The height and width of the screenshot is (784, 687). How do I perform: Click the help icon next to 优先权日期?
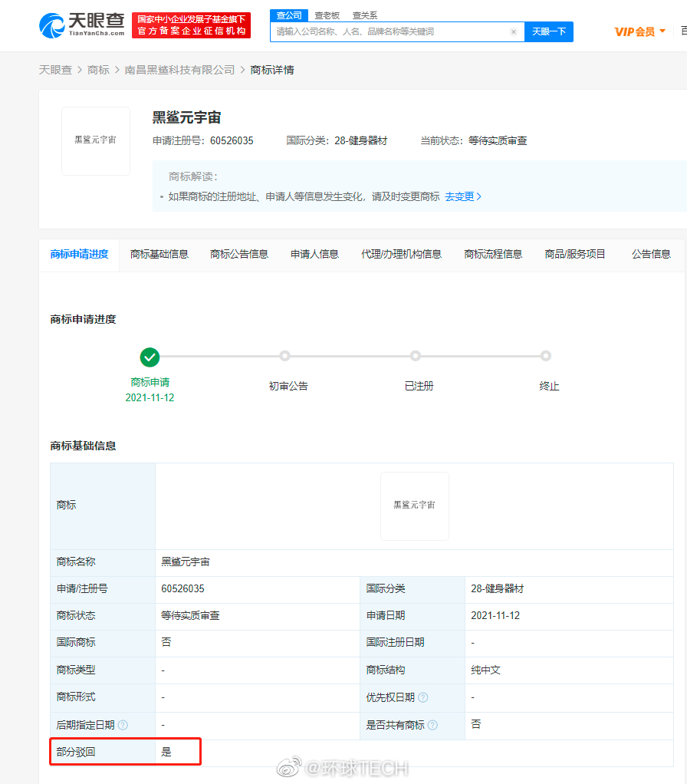[422, 697]
